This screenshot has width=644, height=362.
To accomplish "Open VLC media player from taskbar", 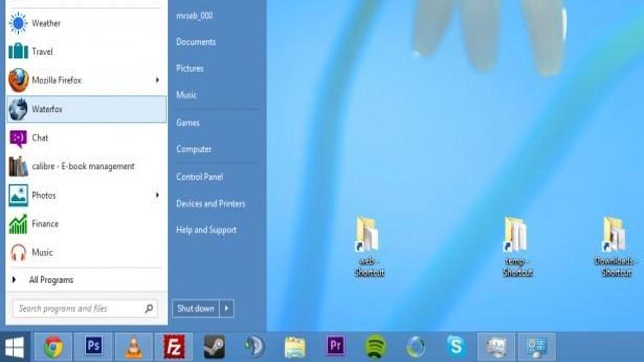I will [134, 347].
